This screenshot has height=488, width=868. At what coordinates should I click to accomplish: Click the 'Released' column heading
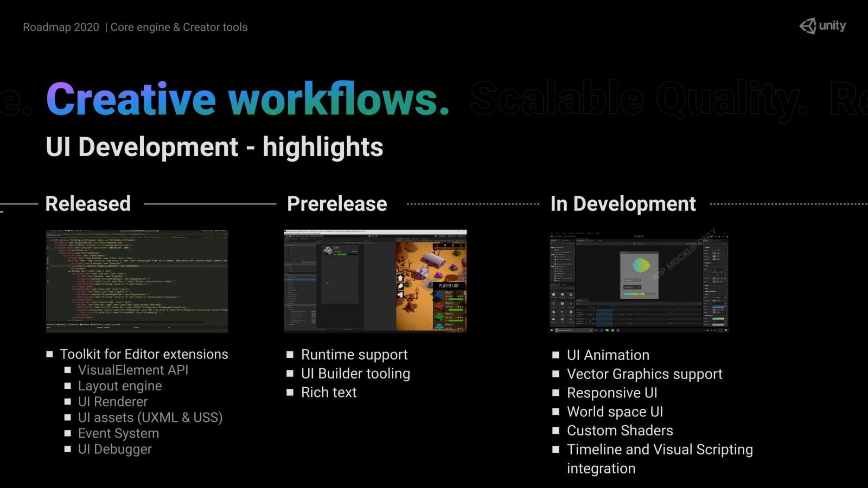pyautogui.click(x=88, y=204)
